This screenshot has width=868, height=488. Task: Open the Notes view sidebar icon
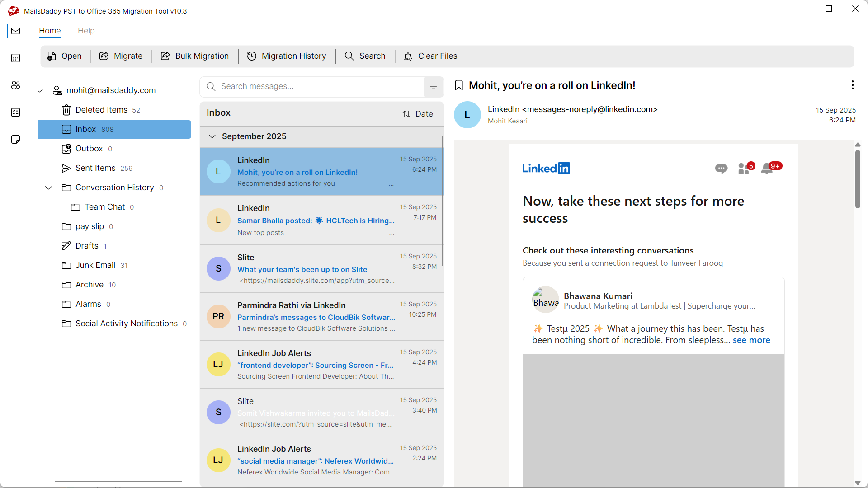click(x=16, y=139)
